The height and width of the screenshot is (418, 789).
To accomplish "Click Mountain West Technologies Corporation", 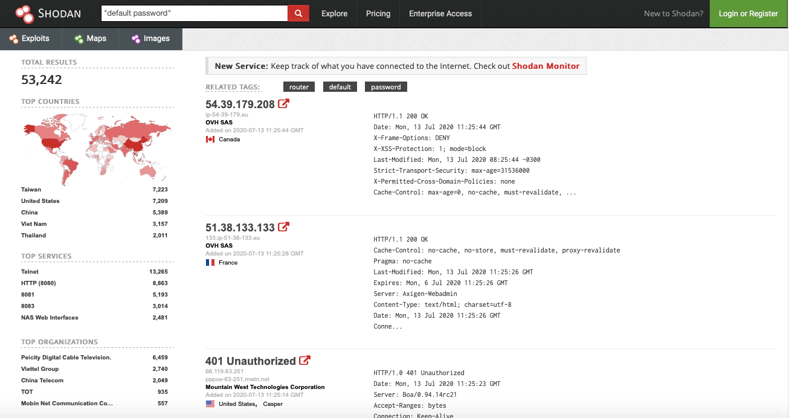I will 265,387.
